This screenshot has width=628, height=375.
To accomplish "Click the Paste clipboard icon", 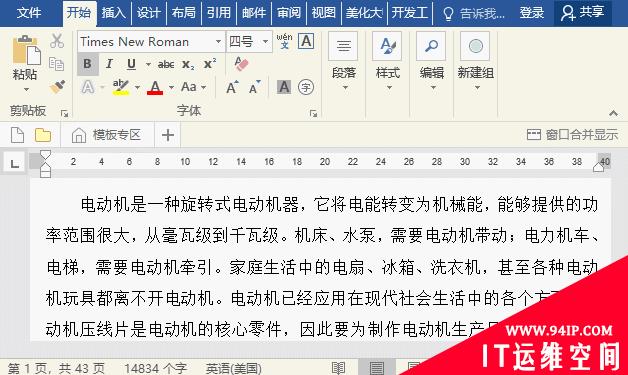I will (x=26, y=50).
